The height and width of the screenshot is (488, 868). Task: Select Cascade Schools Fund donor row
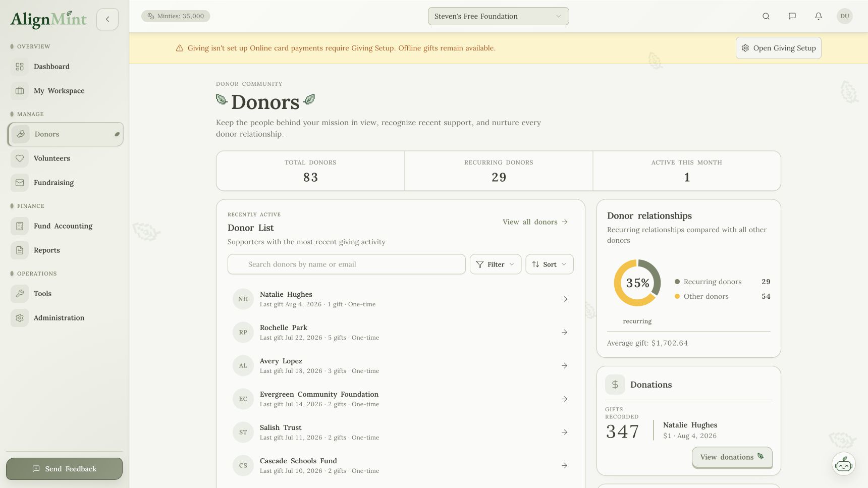coord(401,466)
